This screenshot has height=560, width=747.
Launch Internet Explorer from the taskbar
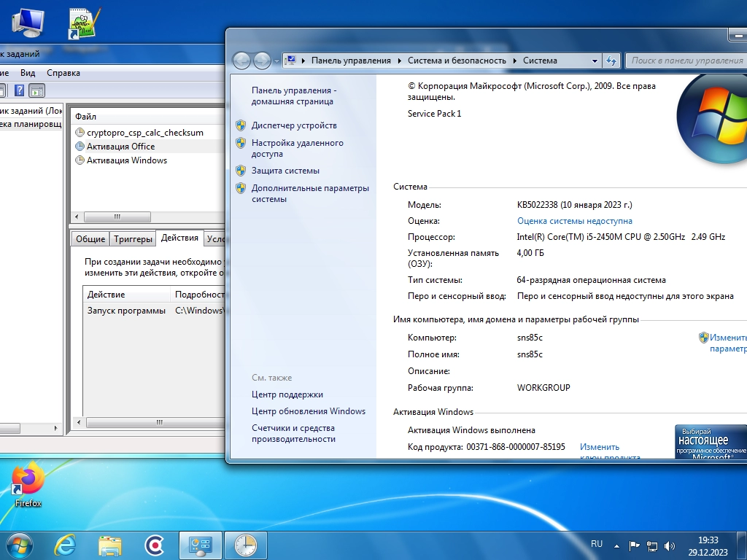point(66,545)
